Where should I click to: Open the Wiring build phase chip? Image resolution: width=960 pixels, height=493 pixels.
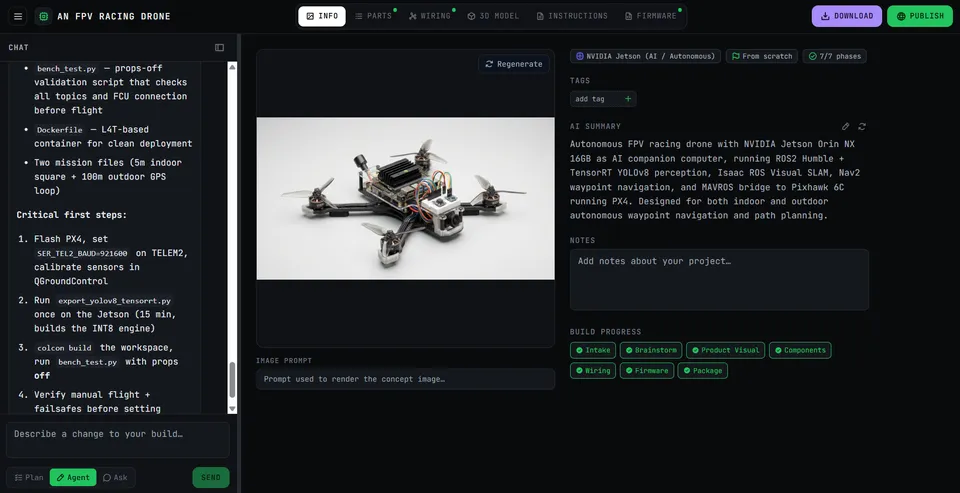tap(593, 371)
